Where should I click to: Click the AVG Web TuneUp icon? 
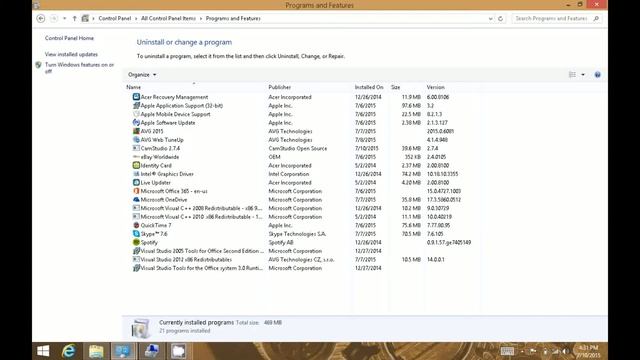click(x=136, y=140)
